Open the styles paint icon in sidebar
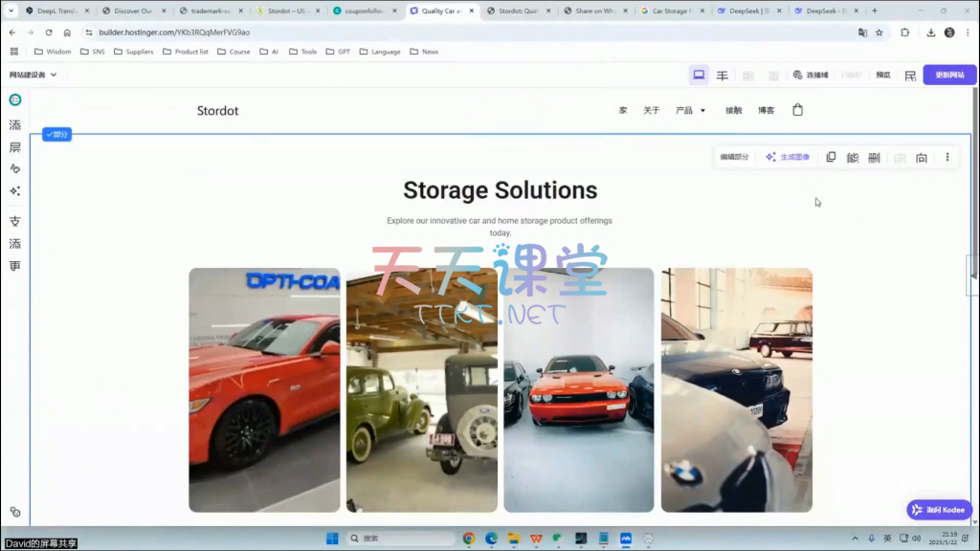Viewport: 980px width, 551px height. coord(14,168)
